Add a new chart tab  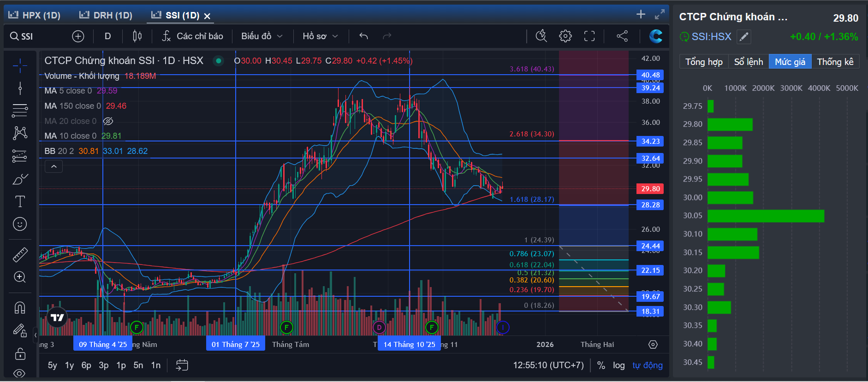pos(641,14)
